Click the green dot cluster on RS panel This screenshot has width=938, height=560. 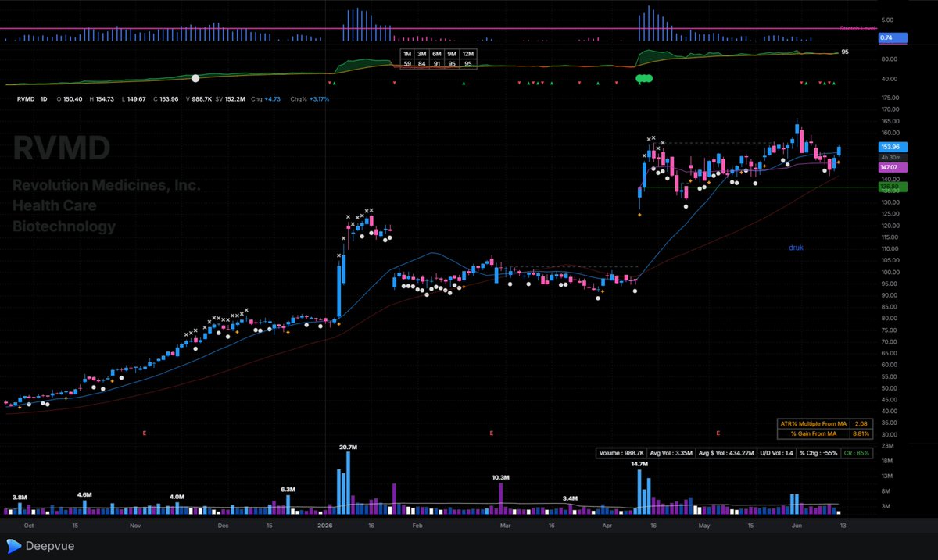click(644, 78)
